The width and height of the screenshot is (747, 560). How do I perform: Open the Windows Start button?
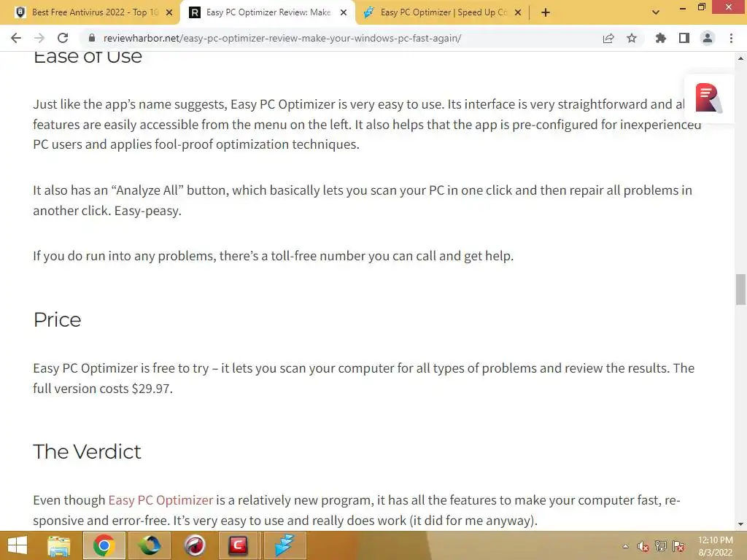tap(18, 545)
